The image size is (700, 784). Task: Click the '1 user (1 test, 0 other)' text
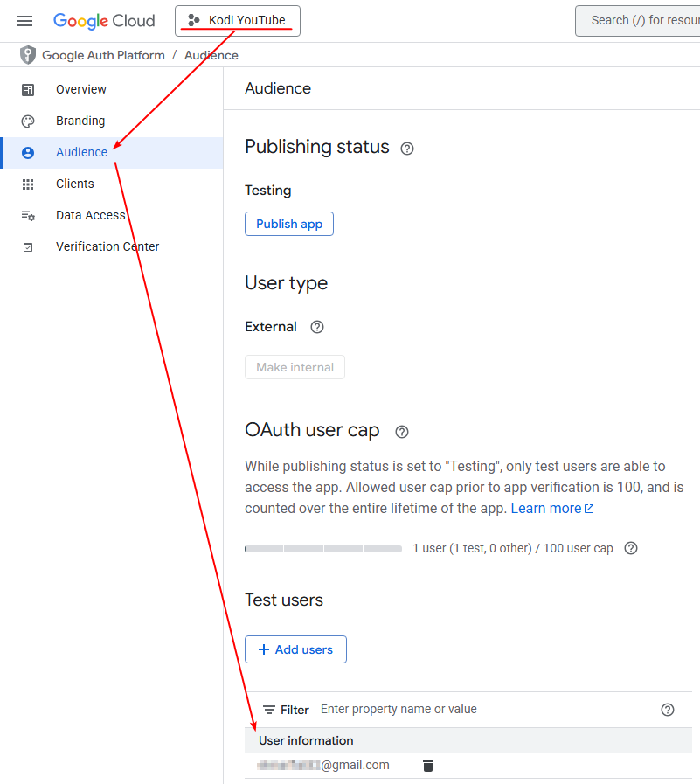coord(472,548)
